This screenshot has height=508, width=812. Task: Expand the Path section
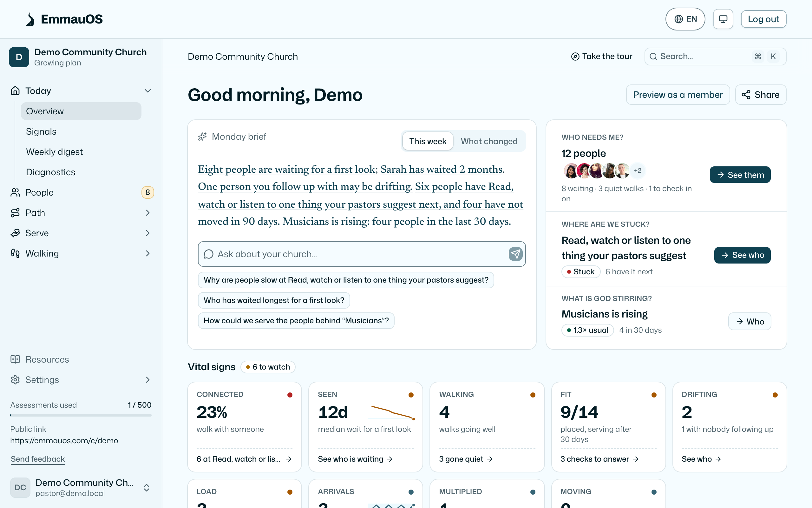(147, 213)
